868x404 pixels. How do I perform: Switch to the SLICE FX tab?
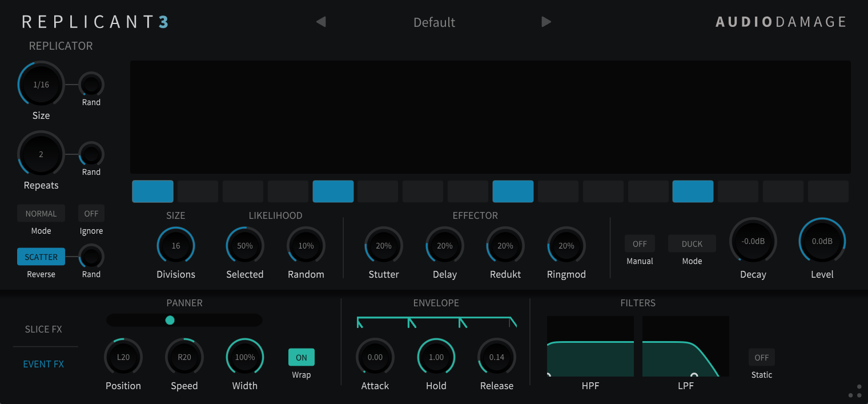coord(43,329)
